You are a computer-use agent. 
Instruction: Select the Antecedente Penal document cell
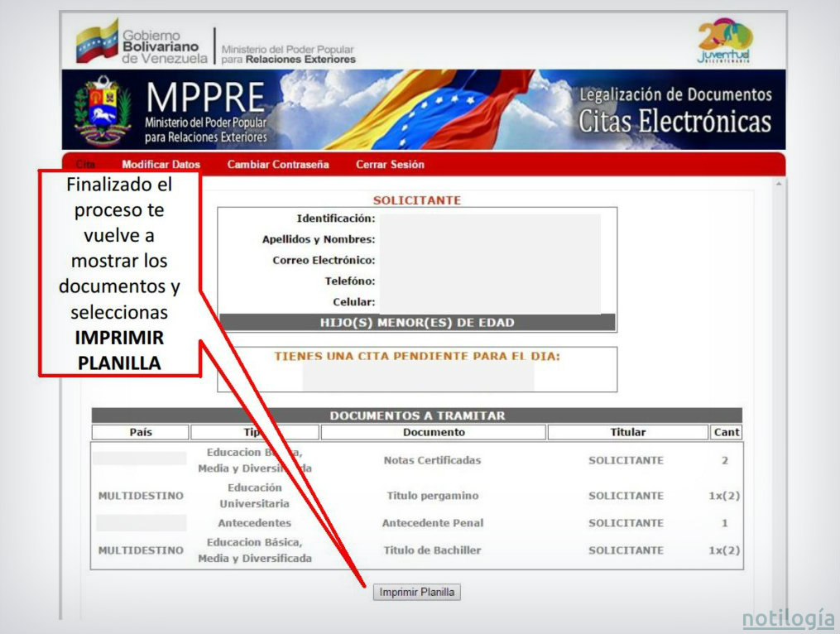point(433,523)
